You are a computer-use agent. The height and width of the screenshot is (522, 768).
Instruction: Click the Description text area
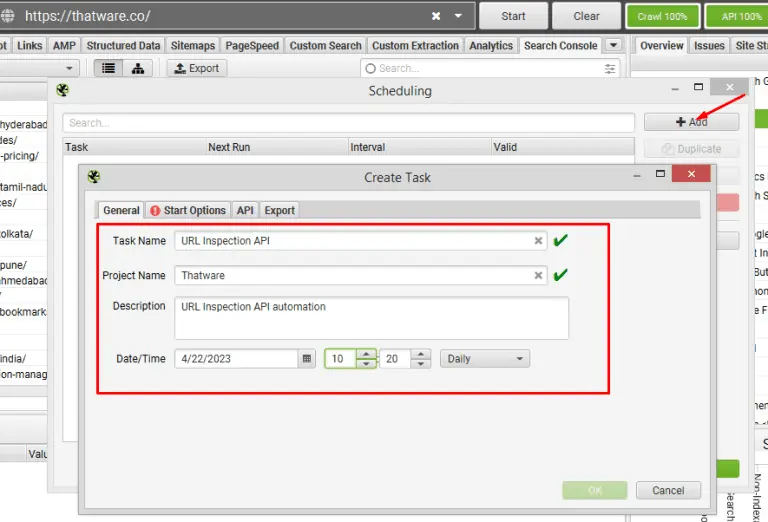371,318
